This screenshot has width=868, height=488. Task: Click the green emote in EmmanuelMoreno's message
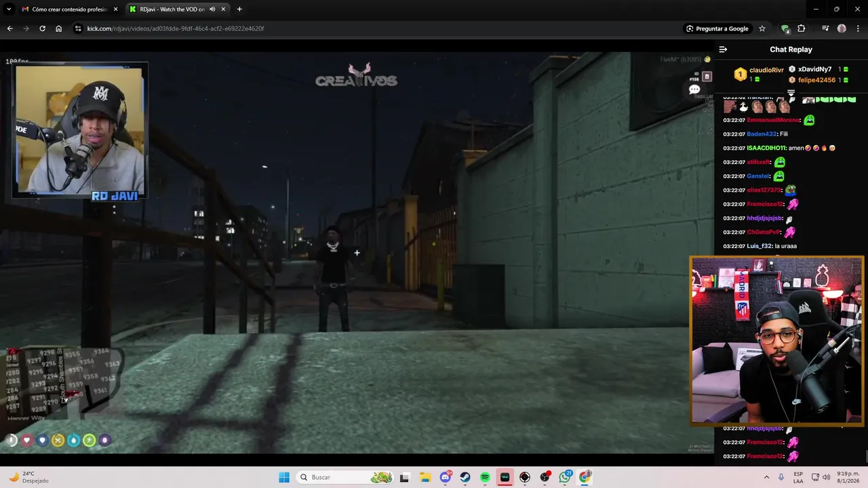(x=809, y=120)
